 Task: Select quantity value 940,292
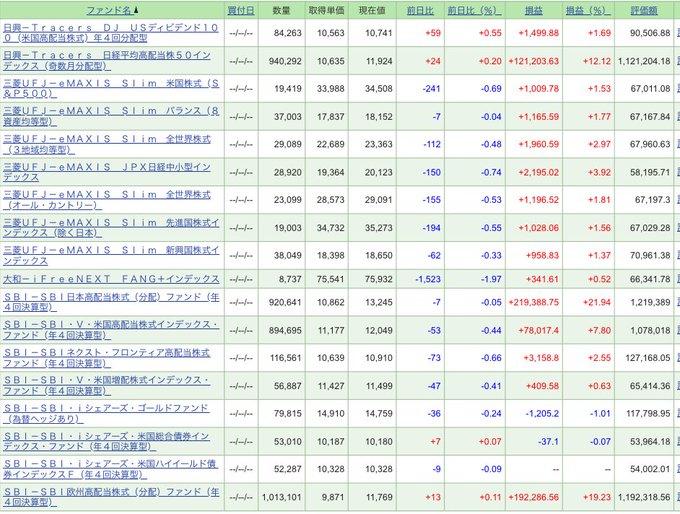285,61
